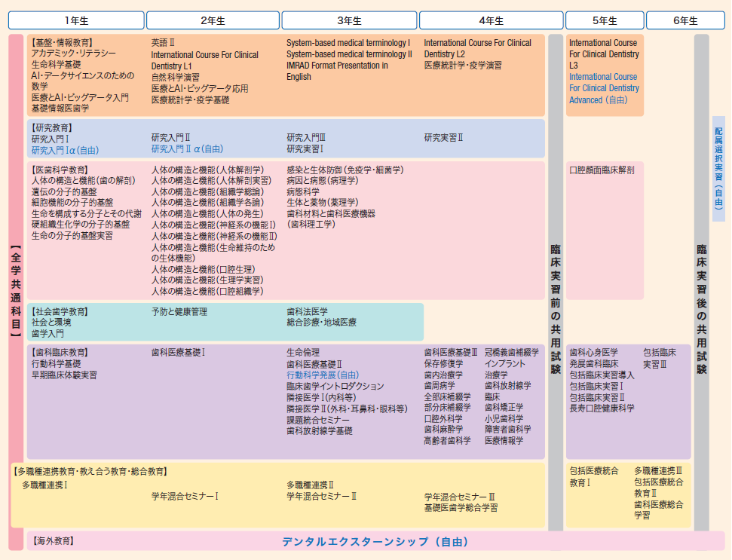Click 医療とAI・ビッグデータ応用 course

(x=200, y=89)
